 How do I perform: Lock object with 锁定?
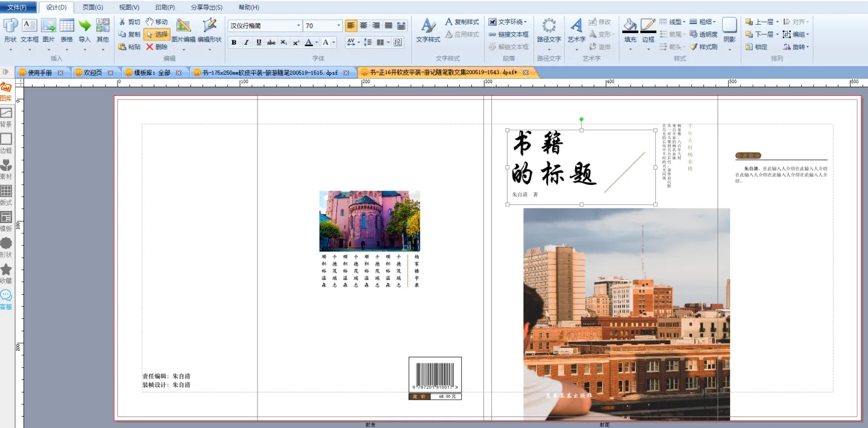[x=756, y=46]
